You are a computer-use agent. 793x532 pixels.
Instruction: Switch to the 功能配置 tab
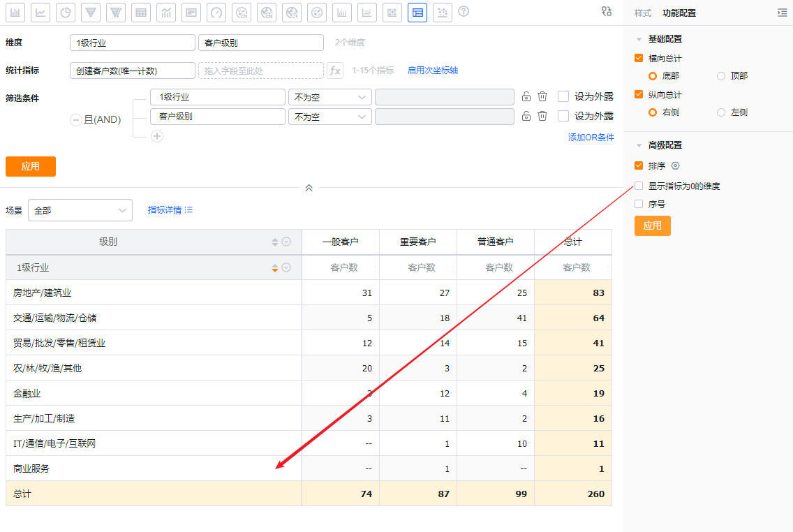pos(679,14)
